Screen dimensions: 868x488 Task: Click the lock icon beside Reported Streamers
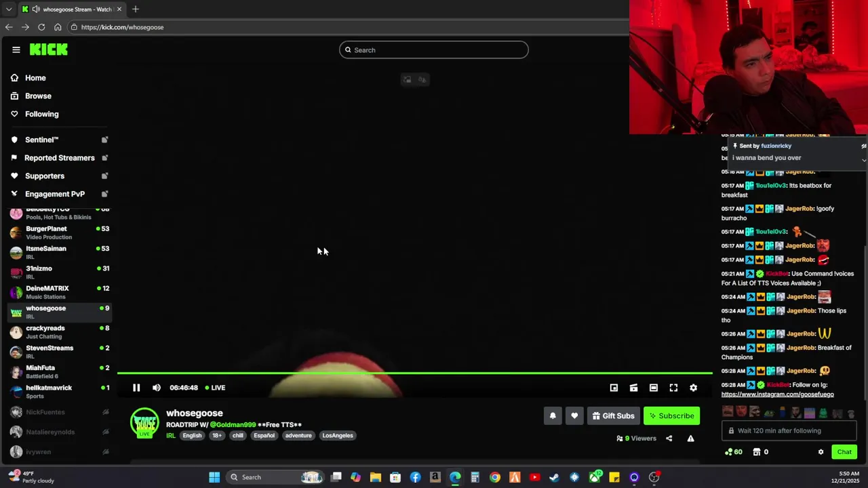tap(104, 158)
